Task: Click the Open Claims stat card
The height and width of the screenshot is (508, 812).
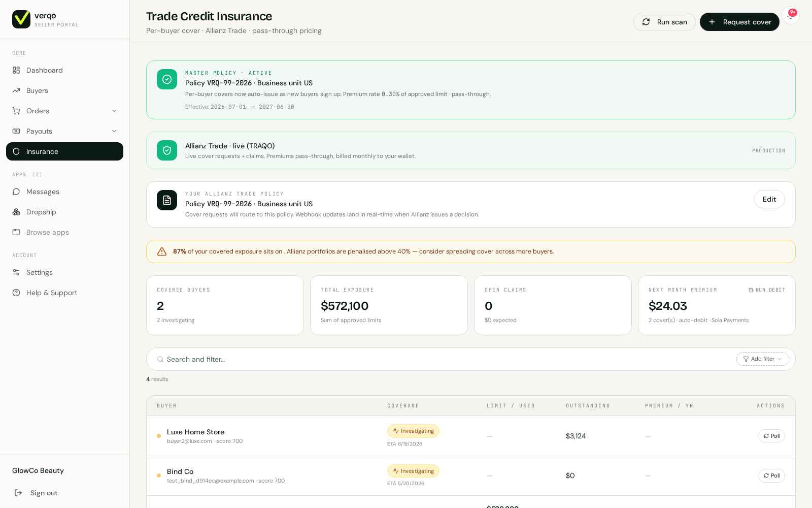Action: (553, 305)
